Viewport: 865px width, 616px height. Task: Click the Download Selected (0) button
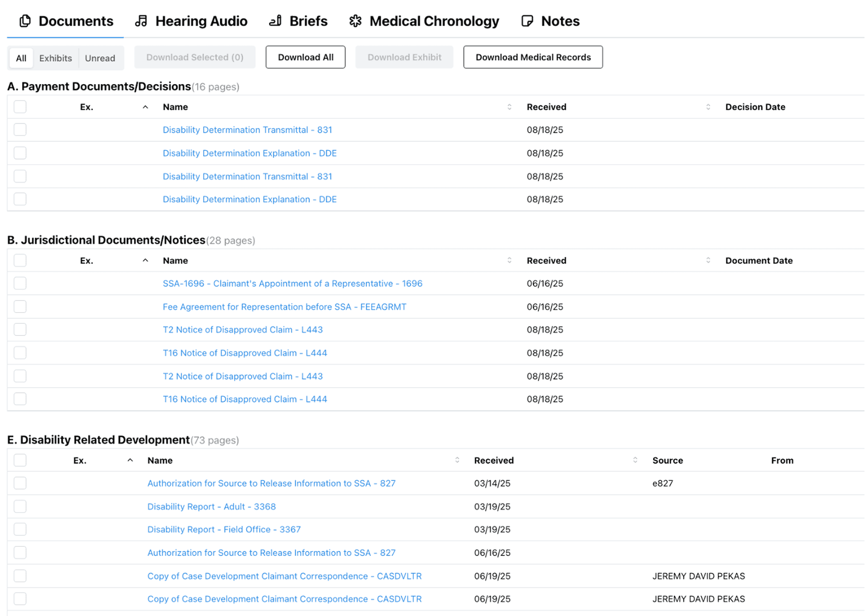[195, 57]
